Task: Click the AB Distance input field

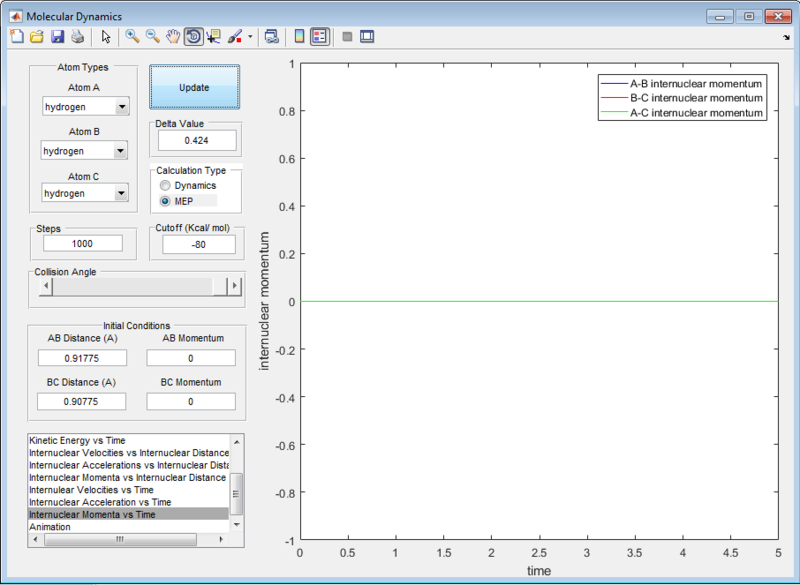Action: coord(82,358)
